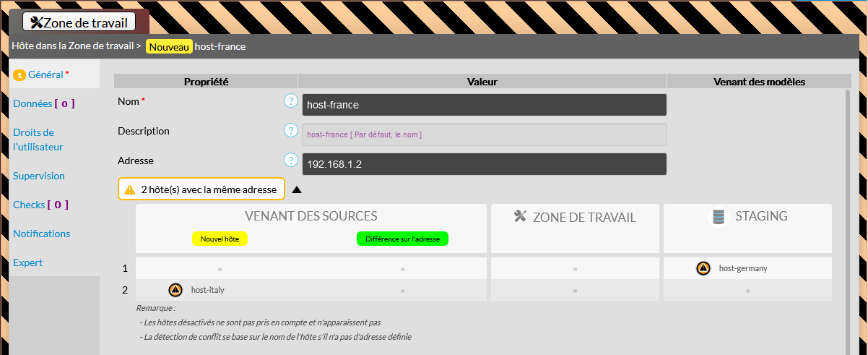The height and width of the screenshot is (355, 868).
Task: Click the Propriété column header
Action: coord(206,82)
